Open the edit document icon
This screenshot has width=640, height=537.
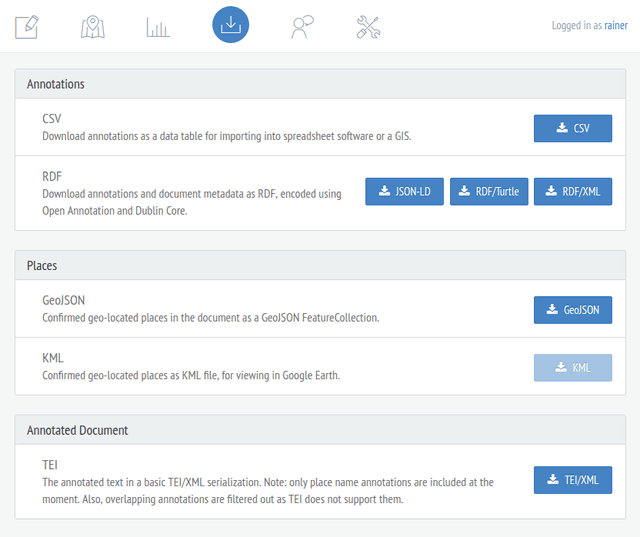(x=27, y=27)
